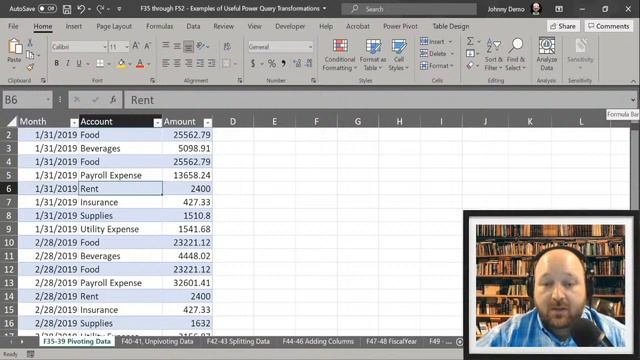Click the Save icon in title bar
The height and width of the screenshot is (360, 640).
coord(67,9)
